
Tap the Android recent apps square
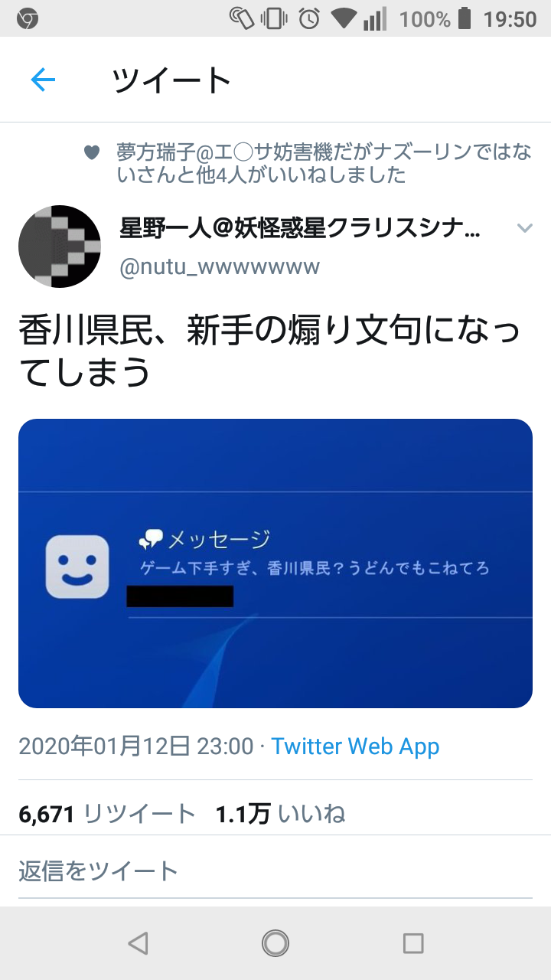[413, 943]
